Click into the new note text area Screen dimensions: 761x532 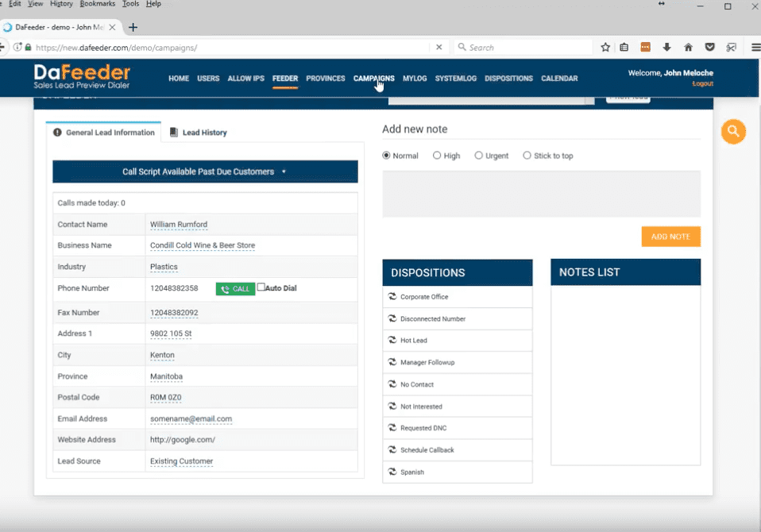click(541, 194)
